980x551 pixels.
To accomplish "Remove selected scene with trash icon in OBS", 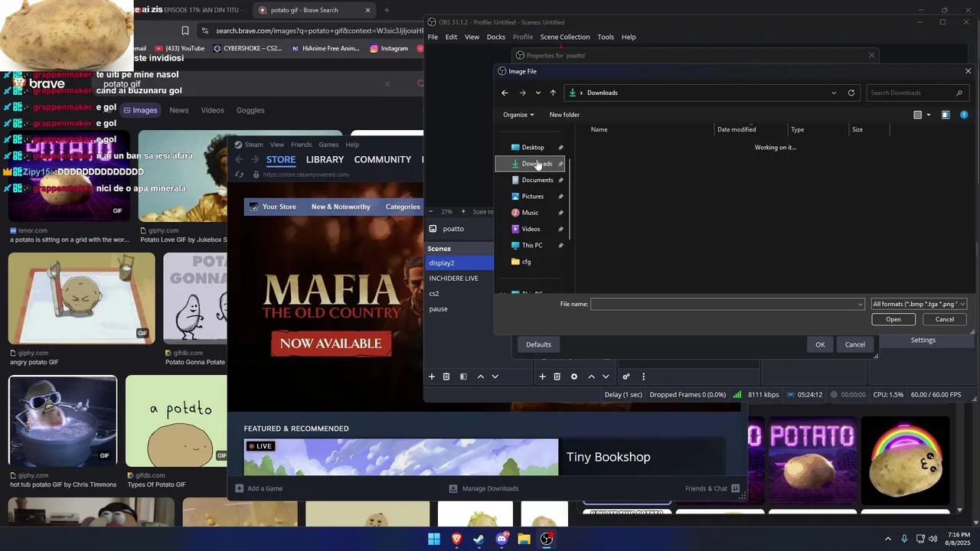I will [446, 377].
